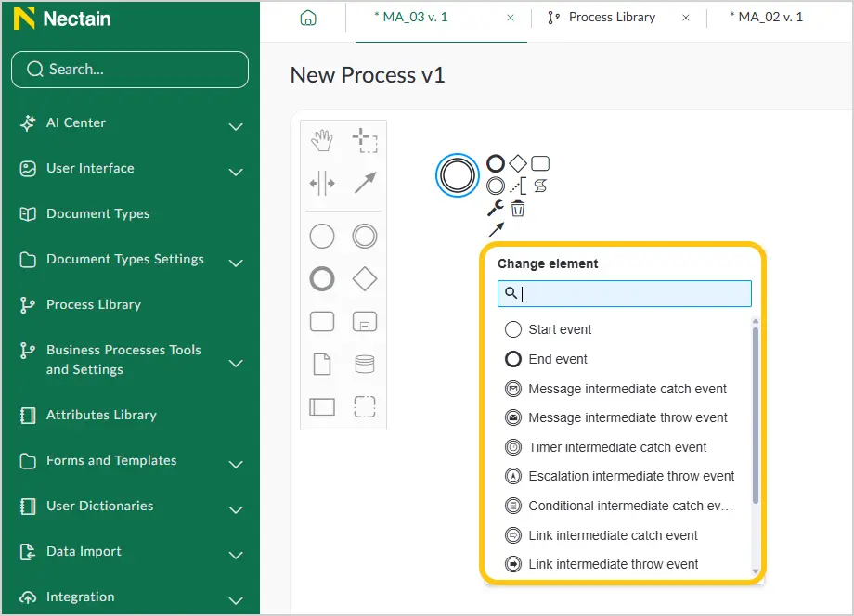Create a start event from palette

point(322,237)
